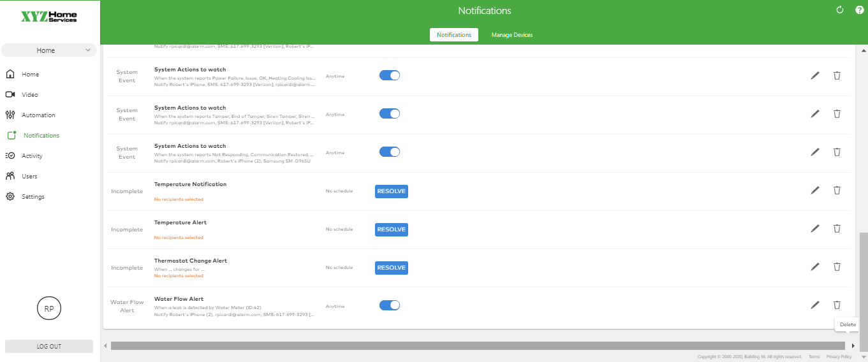Turn off the Not Responding system event toggle

point(389,152)
